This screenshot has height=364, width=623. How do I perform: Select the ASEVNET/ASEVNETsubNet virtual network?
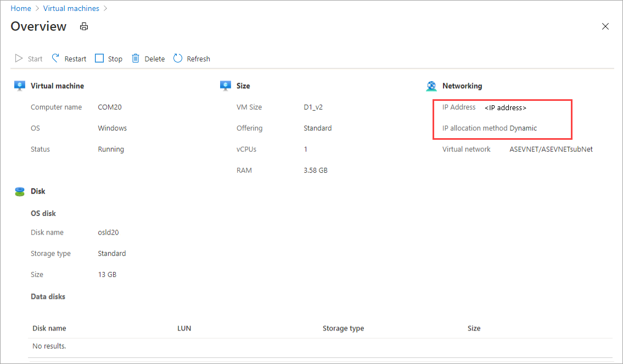[x=551, y=149]
